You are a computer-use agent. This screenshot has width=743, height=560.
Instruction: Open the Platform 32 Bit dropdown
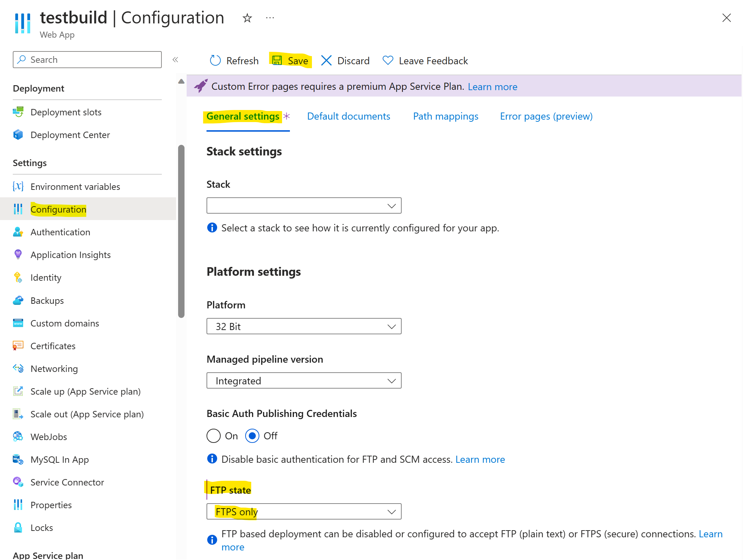tap(304, 326)
